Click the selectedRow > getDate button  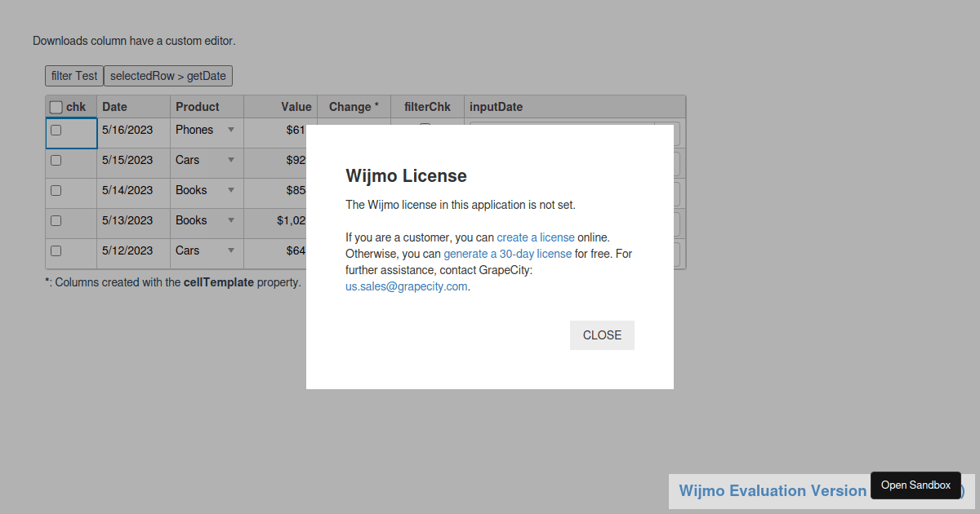pos(168,75)
